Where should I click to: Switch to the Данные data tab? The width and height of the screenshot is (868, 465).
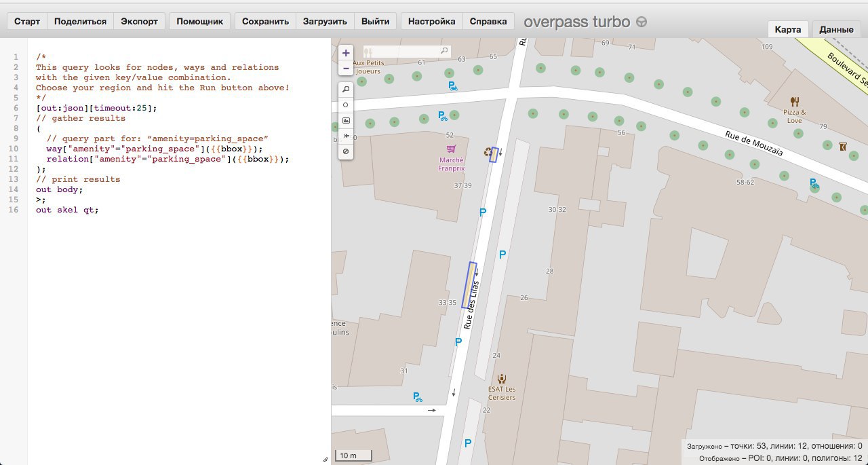point(836,29)
